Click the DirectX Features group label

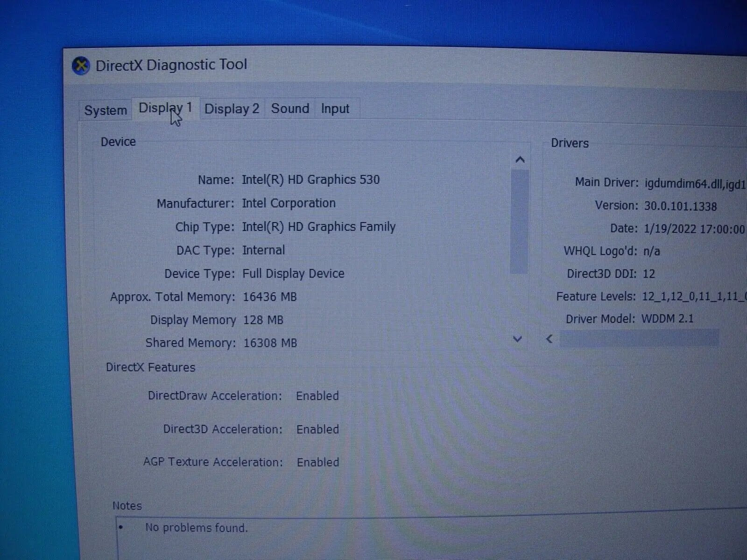[x=150, y=367]
